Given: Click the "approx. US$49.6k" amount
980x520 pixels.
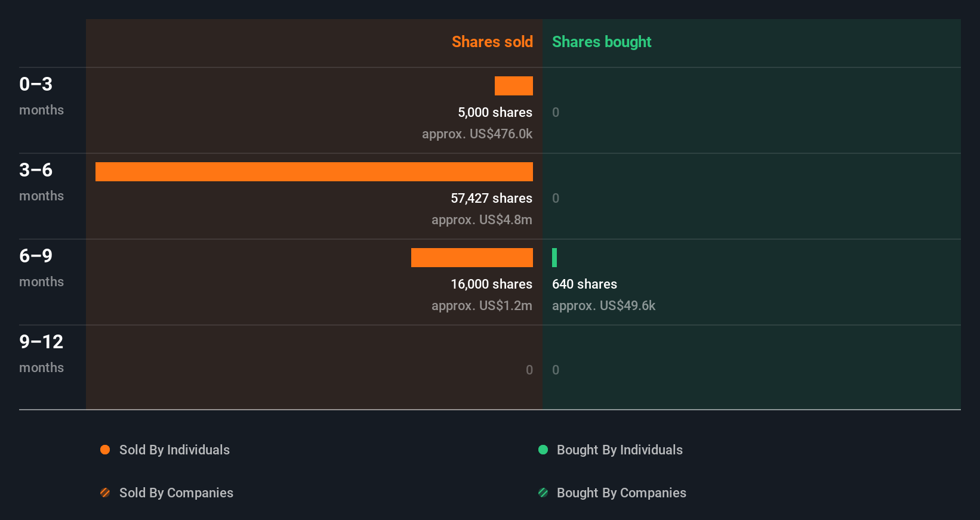Looking at the screenshot, I should [604, 305].
